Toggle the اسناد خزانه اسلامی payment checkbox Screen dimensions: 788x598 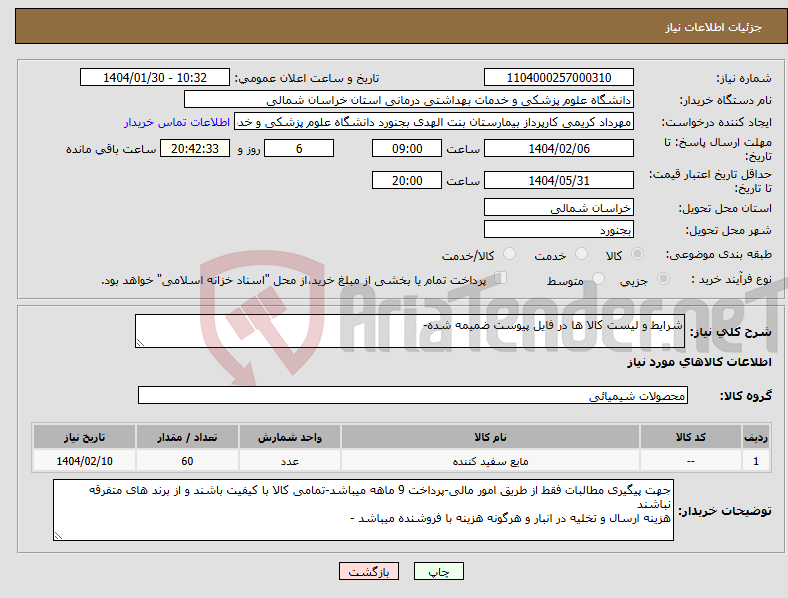[501, 278]
